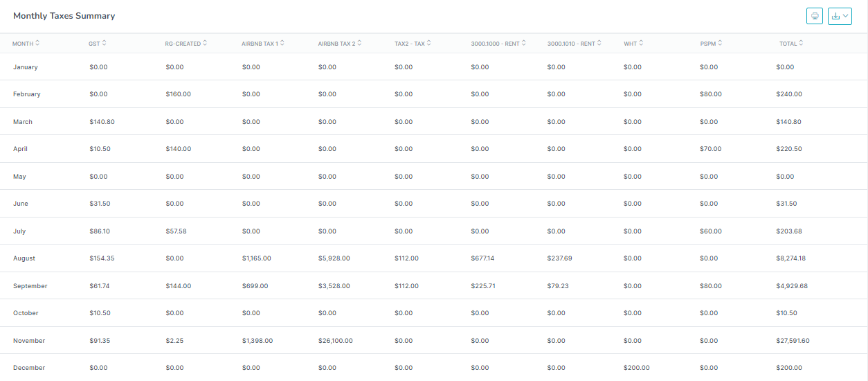Screen dimensions: 868x381
Task: Select the May row label
Action: tap(19, 177)
